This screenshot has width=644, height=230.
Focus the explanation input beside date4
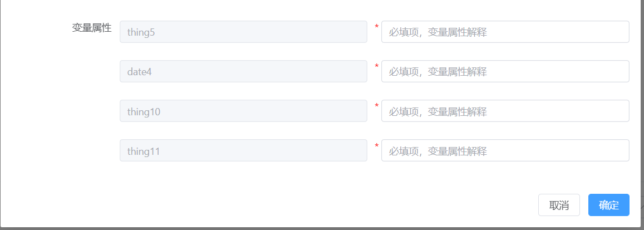pyautogui.click(x=505, y=71)
